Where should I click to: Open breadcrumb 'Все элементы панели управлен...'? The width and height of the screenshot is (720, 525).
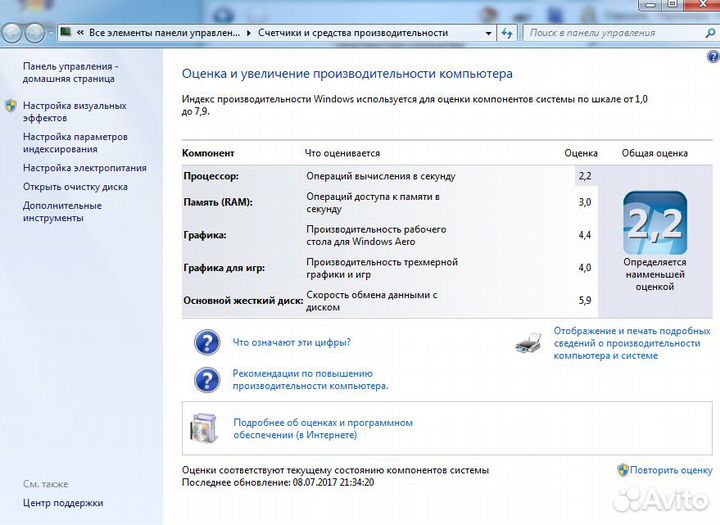pyautogui.click(x=164, y=33)
